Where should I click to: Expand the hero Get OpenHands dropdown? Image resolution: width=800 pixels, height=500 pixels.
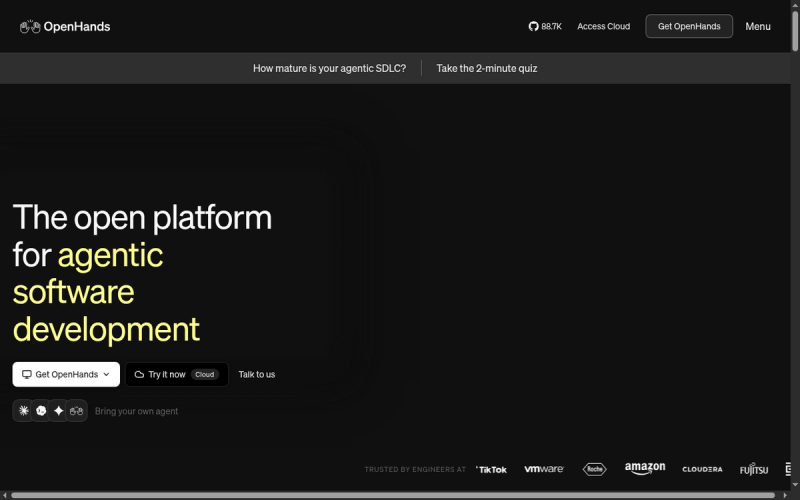pos(66,374)
